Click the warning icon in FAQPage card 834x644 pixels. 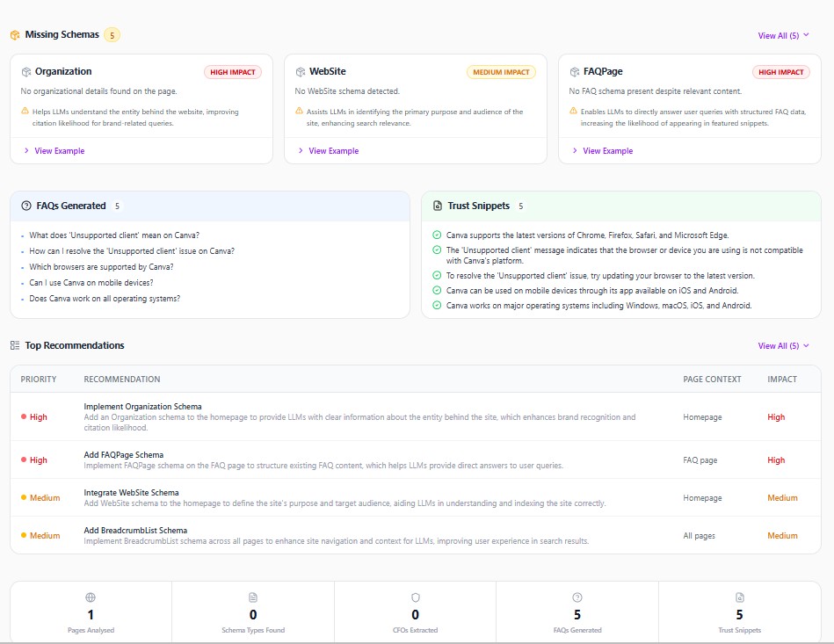point(573,112)
